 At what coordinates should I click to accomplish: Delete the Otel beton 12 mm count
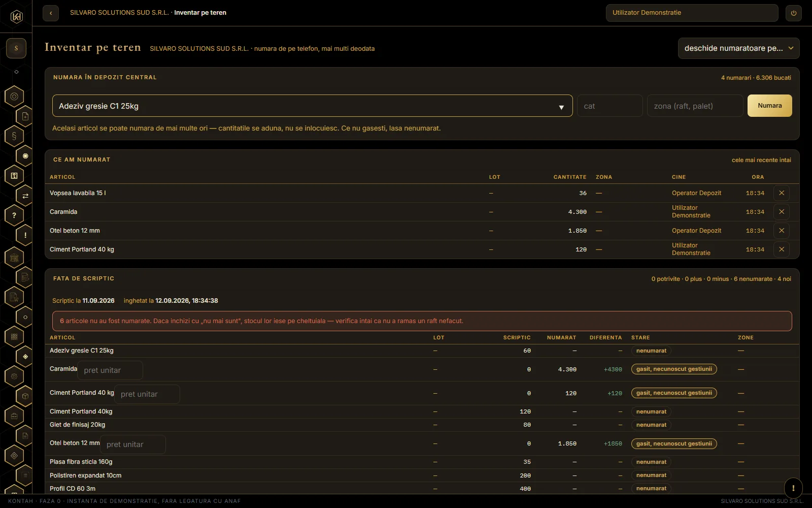[782, 231]
